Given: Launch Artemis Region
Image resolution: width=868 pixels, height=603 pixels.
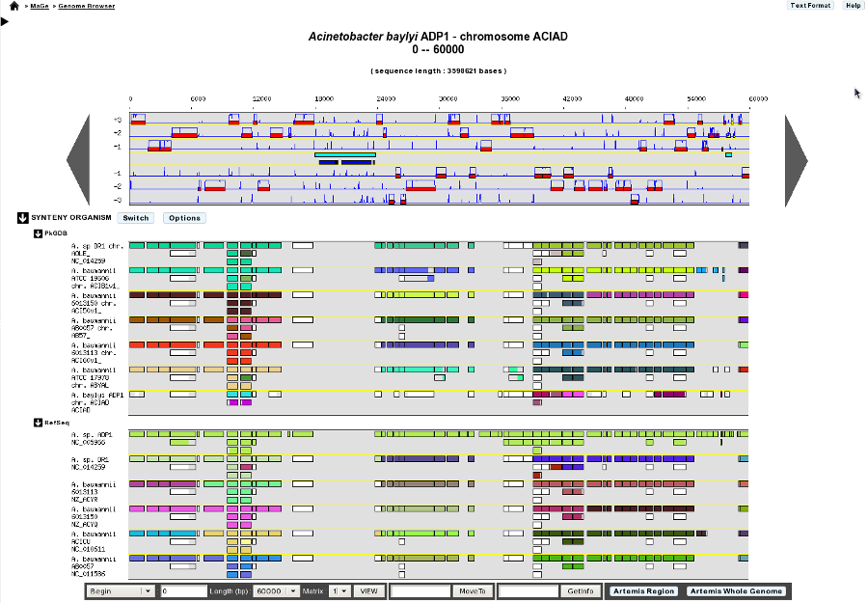Looking at the screenshot, I should pyautogui.click(x=644, y=590).
